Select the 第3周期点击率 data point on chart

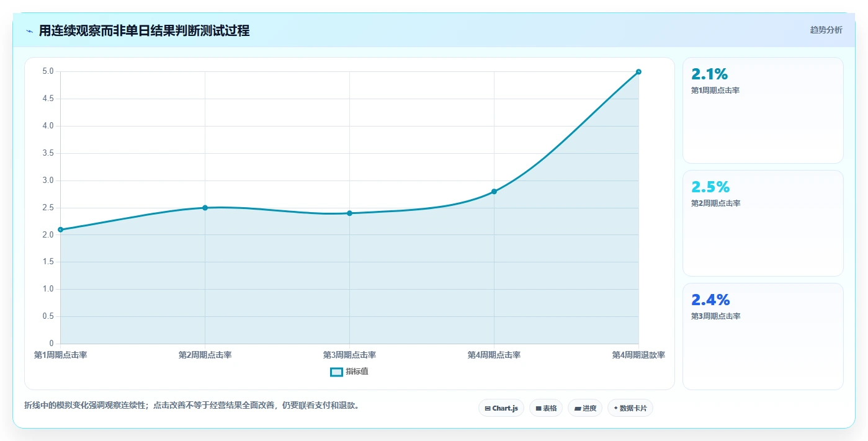tap(349, 213)
